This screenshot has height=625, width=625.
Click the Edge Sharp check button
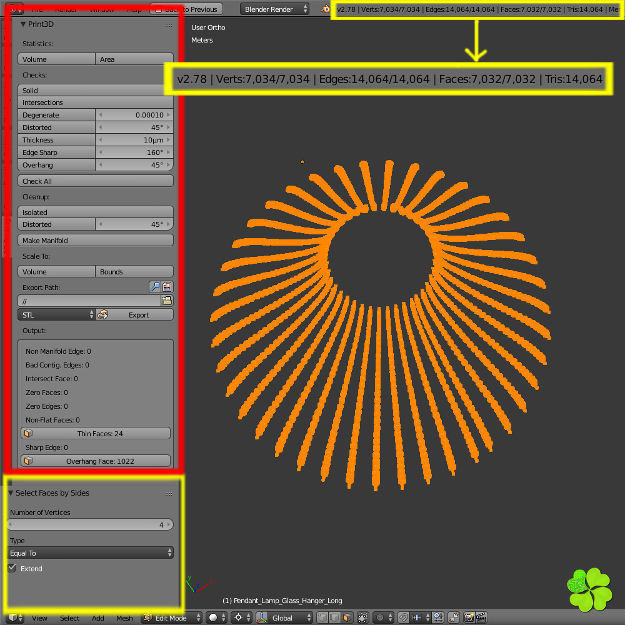pos(57,152)
